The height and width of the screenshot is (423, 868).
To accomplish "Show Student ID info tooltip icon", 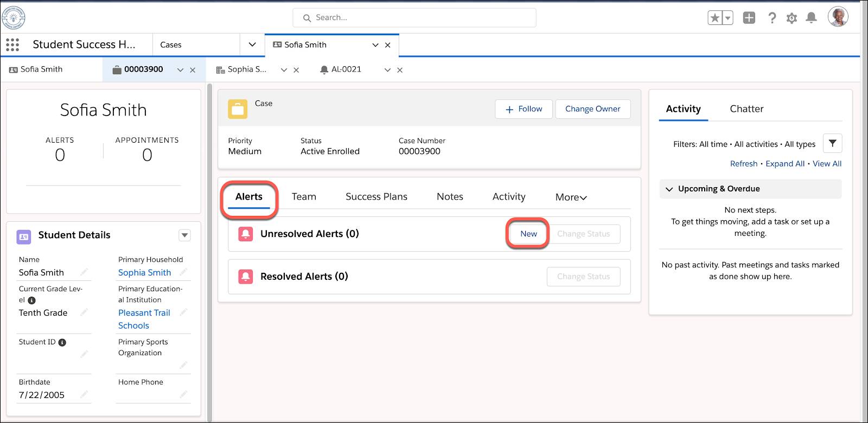I will [62, 343].
